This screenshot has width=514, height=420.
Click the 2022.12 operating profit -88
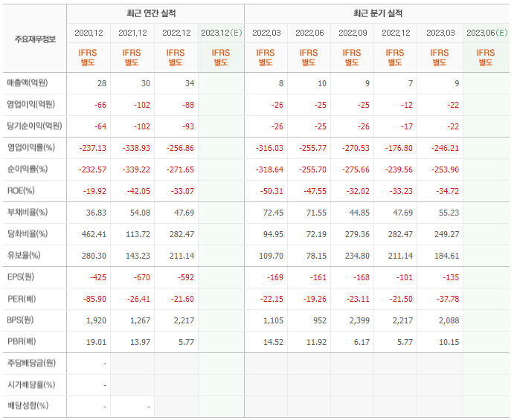(x=188, y=105)
